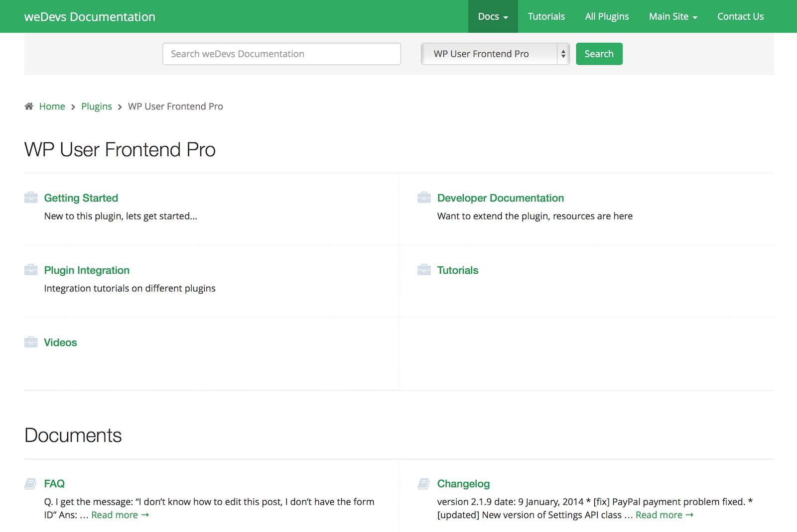Click the FAQ Read more link
Image resolution: width=797 pixels, height=532 pixels.
tap(120, 515)
